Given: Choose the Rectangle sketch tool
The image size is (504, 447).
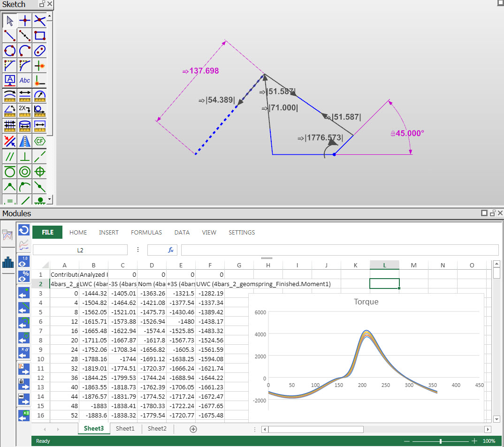Looking at the screenshot, I should [x=39, y=35].
